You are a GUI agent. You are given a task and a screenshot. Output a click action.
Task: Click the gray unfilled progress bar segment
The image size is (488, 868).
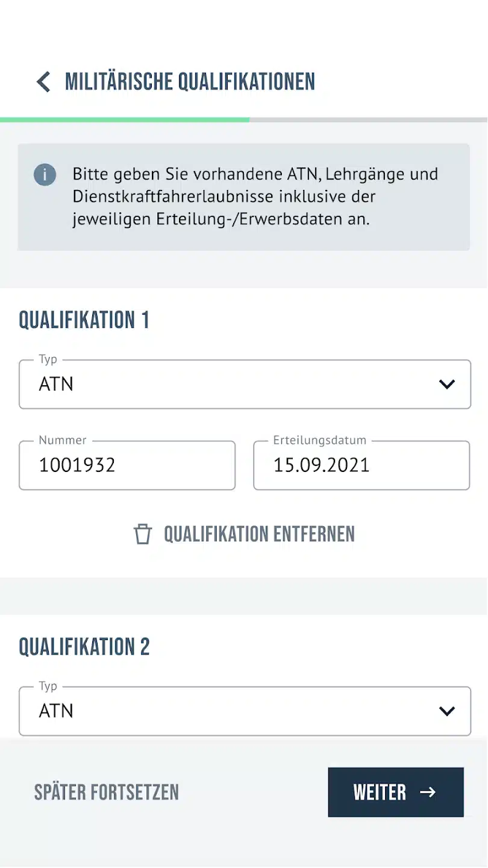click(368, 120)
